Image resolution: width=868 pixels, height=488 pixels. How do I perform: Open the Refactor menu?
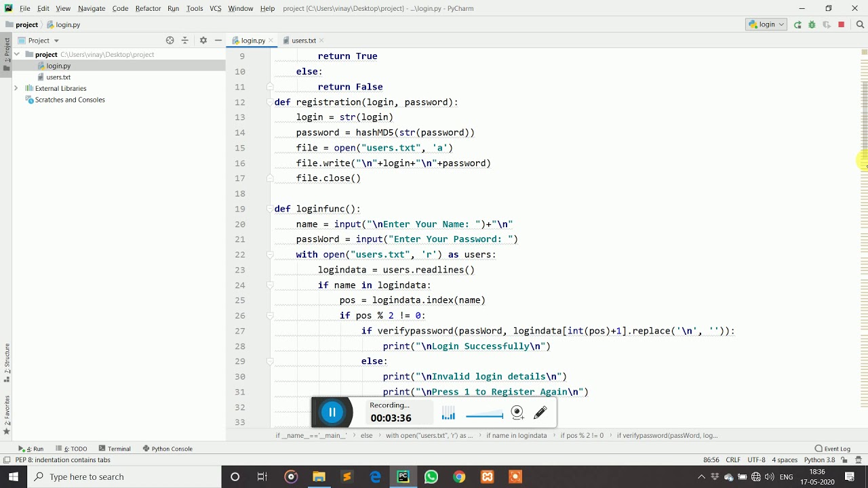click(148, 8)
